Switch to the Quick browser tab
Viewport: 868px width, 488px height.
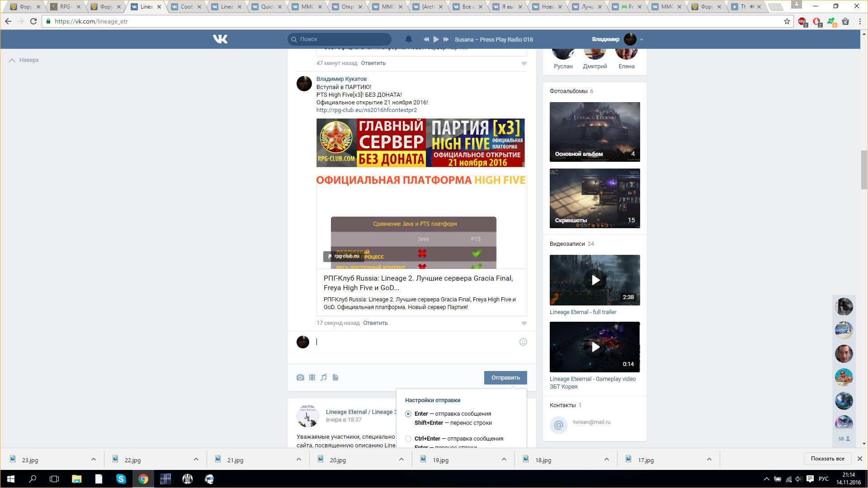pos(267,7)
